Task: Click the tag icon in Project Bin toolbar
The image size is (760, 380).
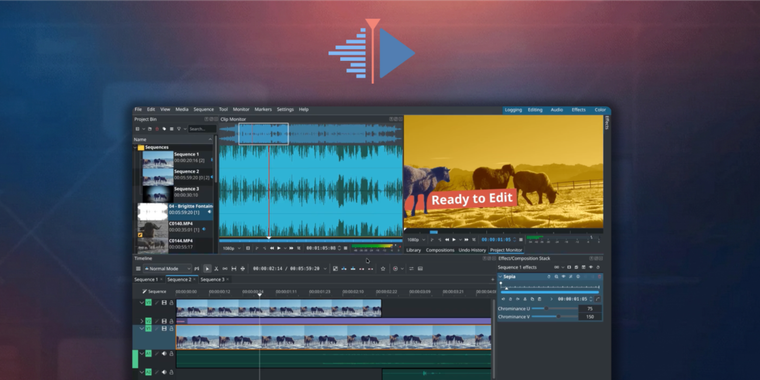Action: [164, 129]
